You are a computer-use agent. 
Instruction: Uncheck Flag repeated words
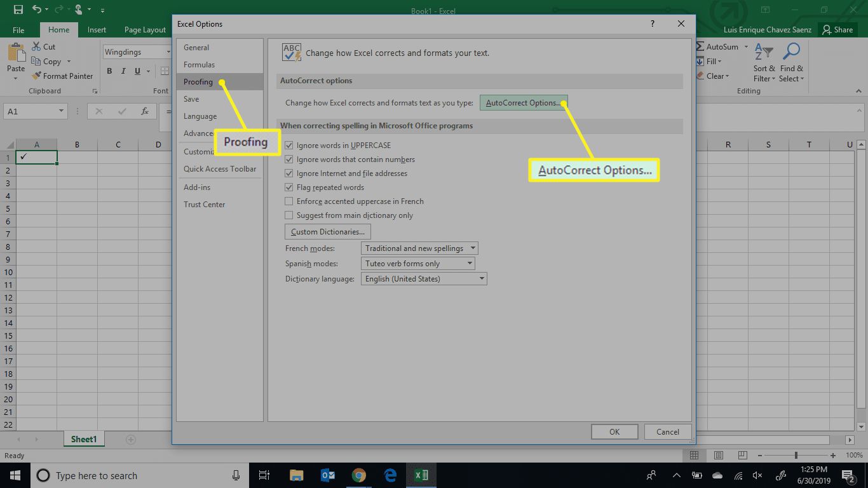[x=289, y=187]
